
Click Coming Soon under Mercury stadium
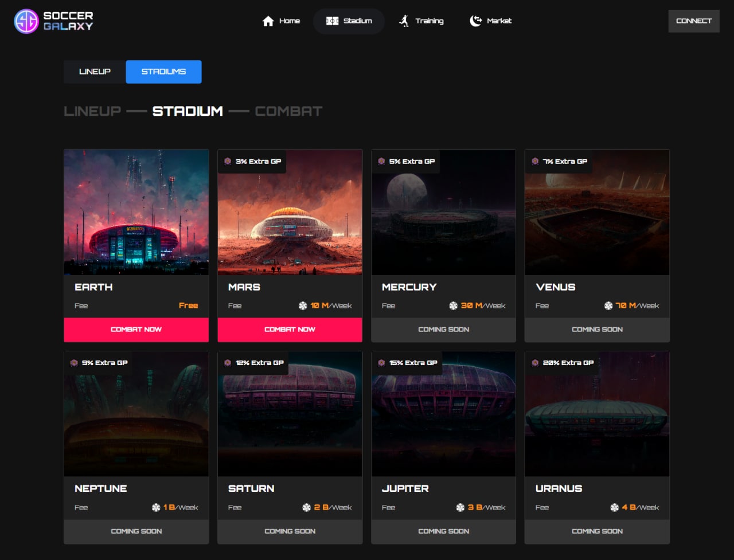pos(443,330)
